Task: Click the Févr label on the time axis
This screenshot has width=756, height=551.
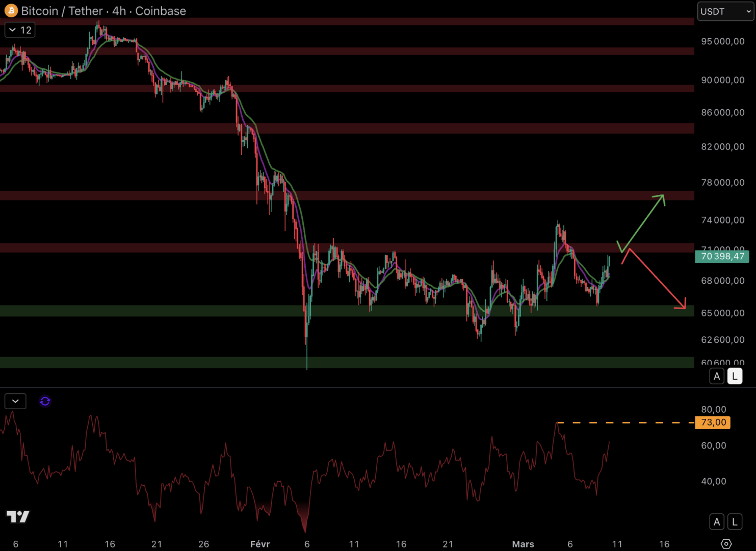Action: coord(260,544)
